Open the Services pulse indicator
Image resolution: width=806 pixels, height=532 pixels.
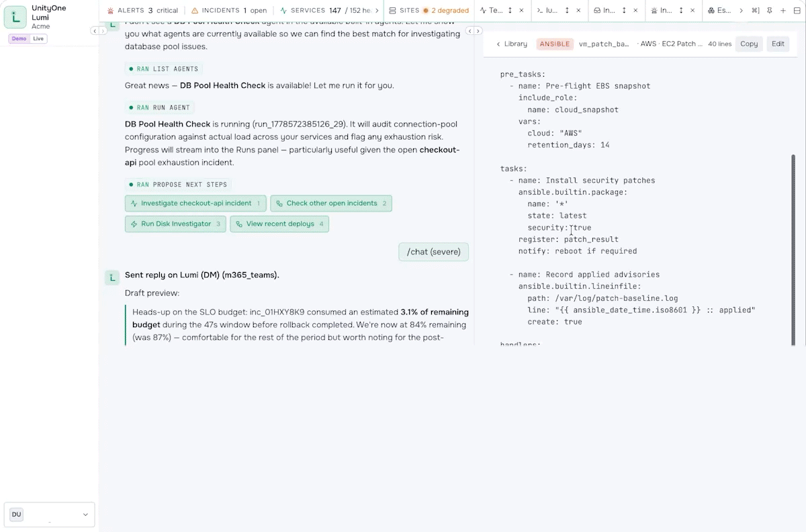283,11
